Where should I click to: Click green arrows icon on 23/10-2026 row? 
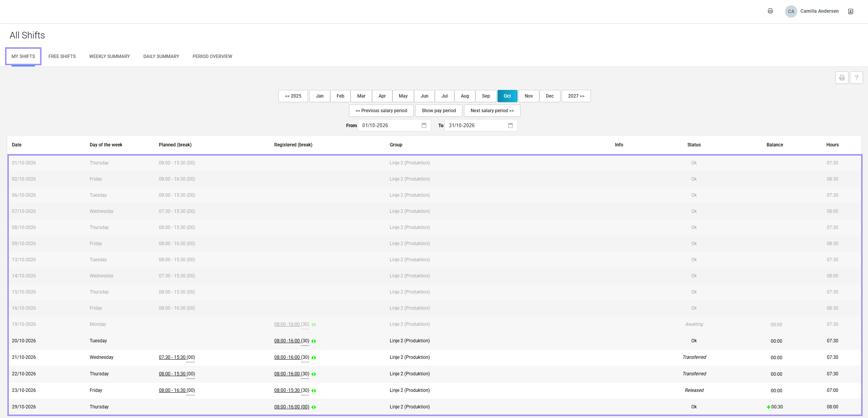(x=314, y=391)
